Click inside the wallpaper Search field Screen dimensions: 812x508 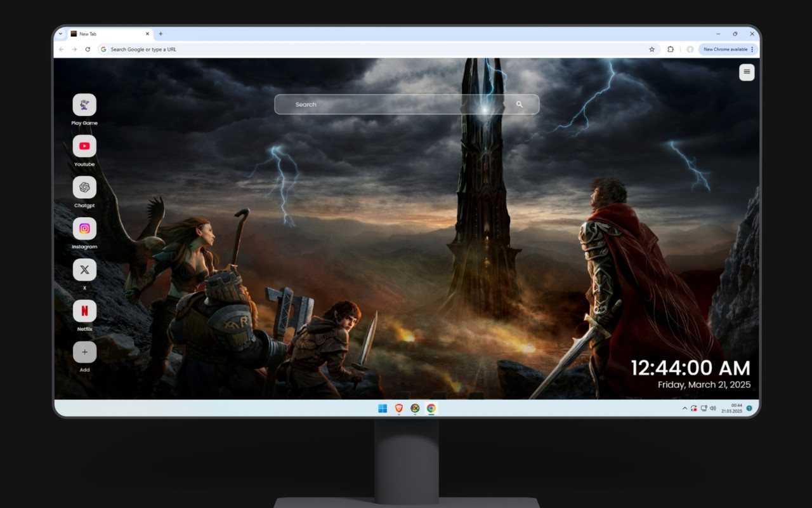[x=393, y=104]
